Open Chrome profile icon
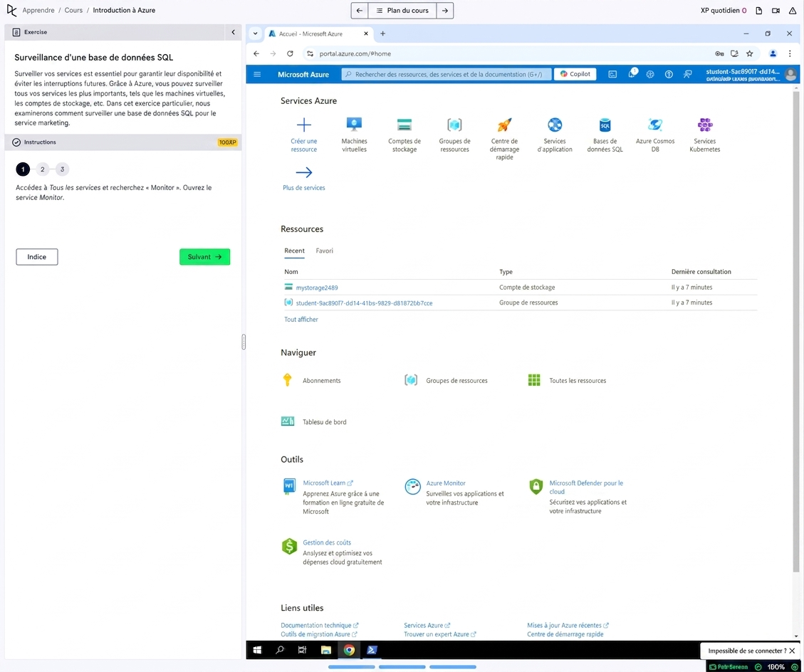 (773, 53)
